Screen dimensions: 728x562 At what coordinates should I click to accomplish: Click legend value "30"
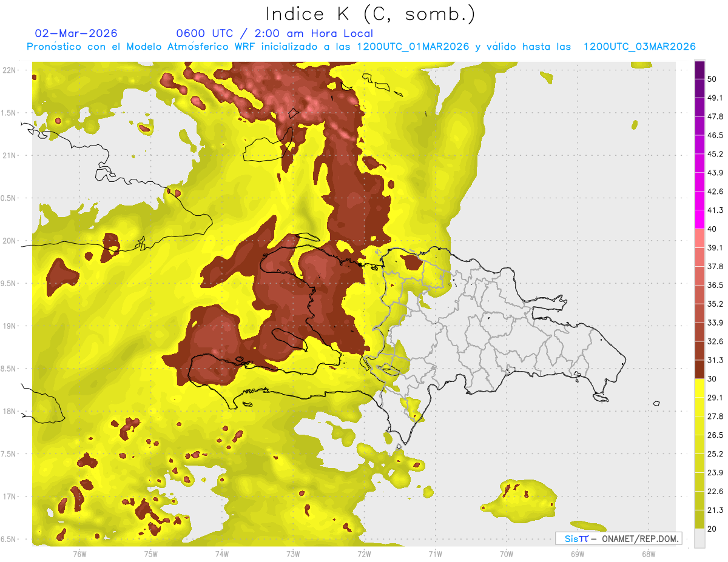(x=712, y=379)
